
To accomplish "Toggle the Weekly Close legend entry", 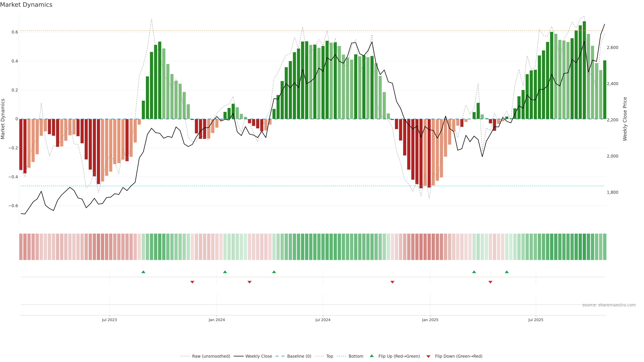I will 258,356.
